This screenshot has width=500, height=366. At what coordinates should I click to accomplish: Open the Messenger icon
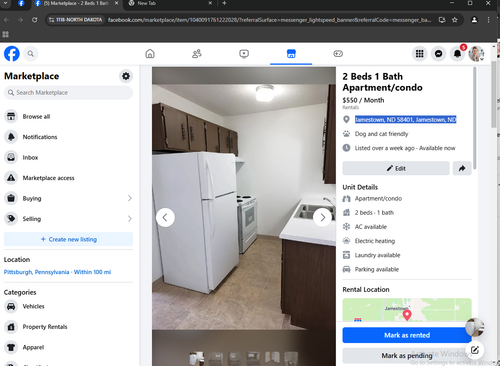tap(439, 54)
